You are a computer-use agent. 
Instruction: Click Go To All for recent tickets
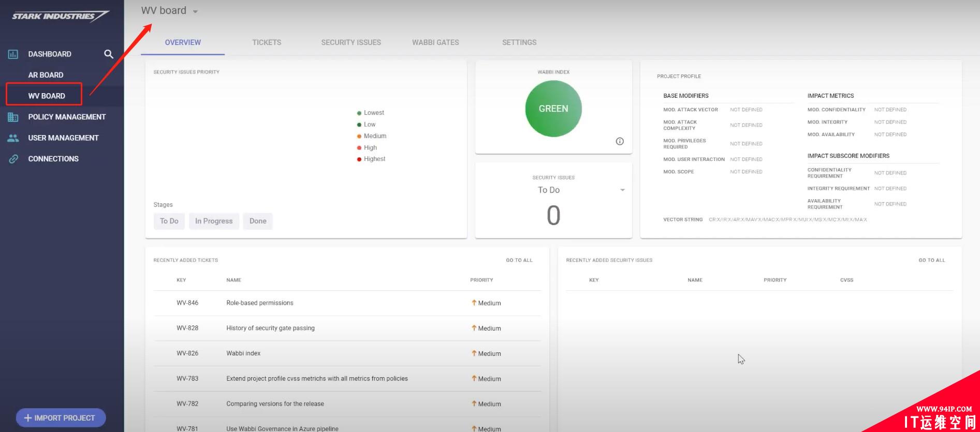[519, 260]
